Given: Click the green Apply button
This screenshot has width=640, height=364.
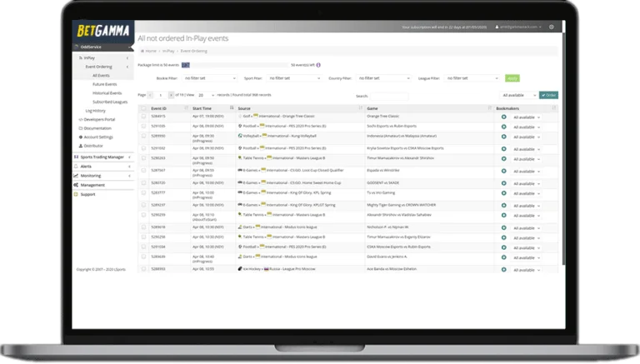Looking at the screenshot, I should 512,78.
